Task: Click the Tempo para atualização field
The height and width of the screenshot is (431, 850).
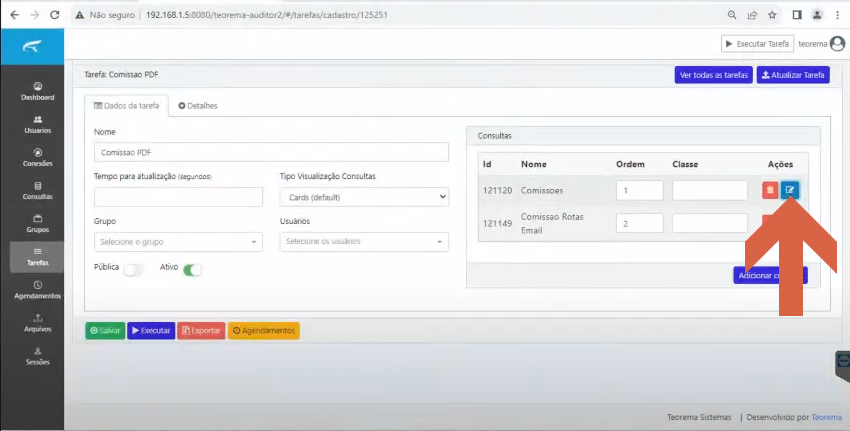Action: tap(178, 197)
